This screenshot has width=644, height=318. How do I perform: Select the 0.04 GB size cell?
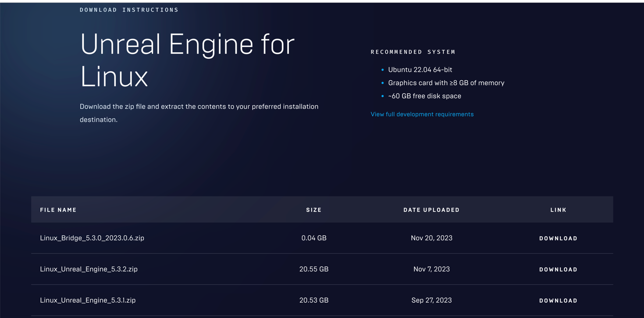[314, 238]
